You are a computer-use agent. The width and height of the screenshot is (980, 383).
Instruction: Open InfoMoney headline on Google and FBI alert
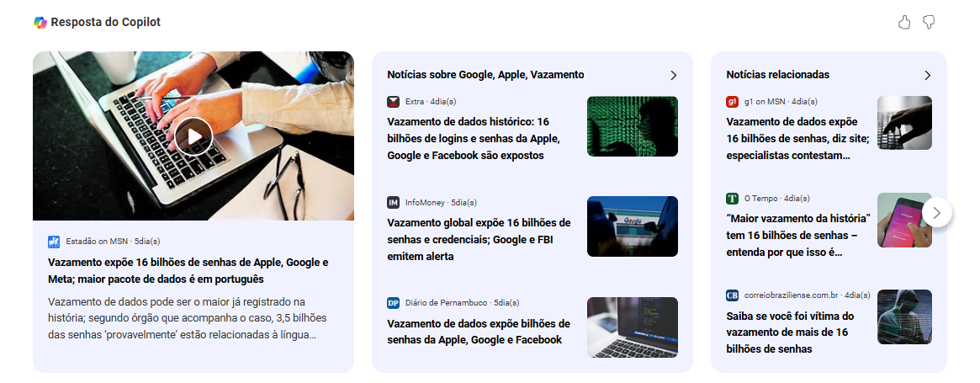tap(479, 239)
